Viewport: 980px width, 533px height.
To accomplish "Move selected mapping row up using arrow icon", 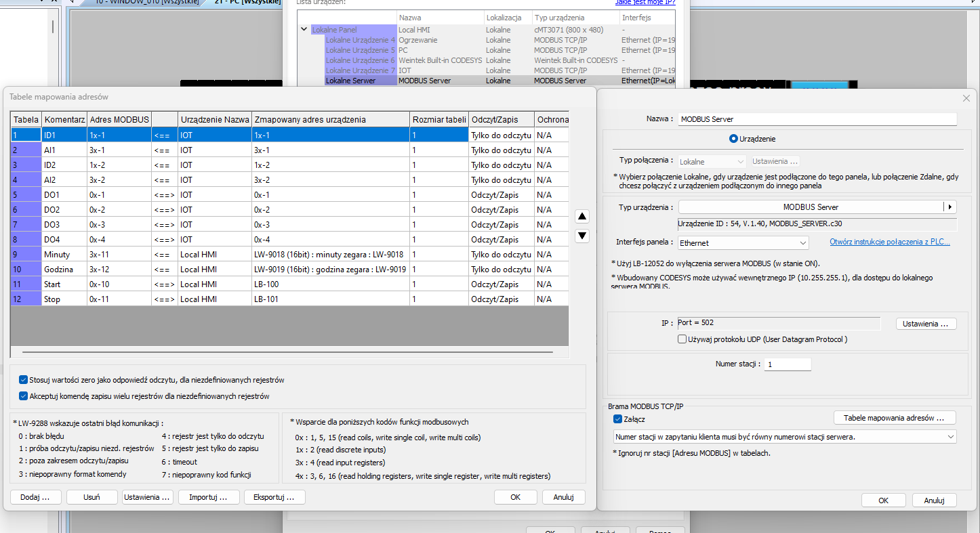I will tap(582, 216).
